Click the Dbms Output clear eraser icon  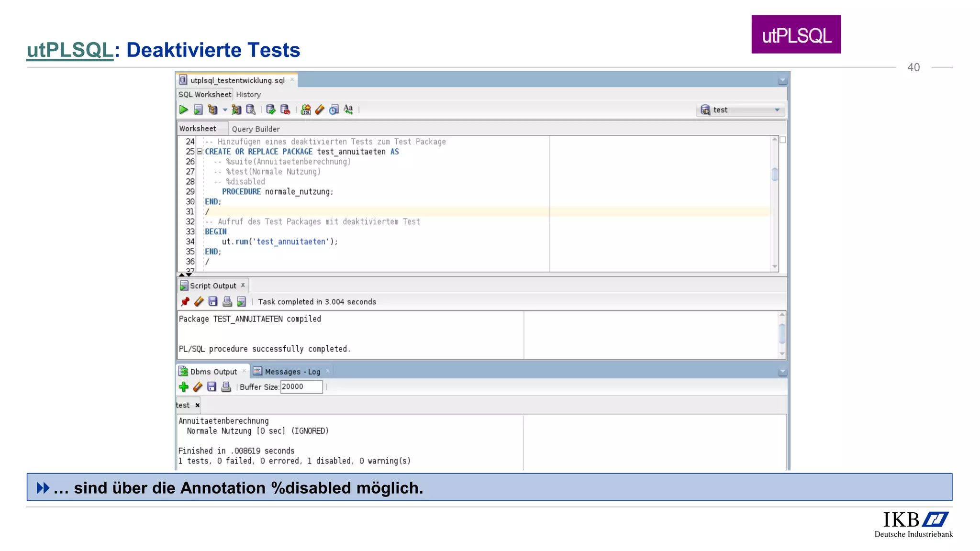pyautogui.click(x=198, y=387)
